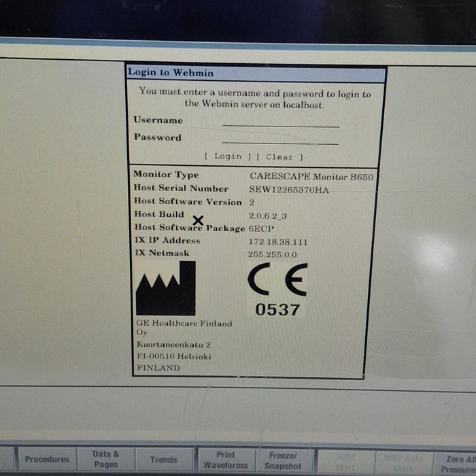The height and width of the screenshot is (476, 476).
Task: Click the 'Host Serial Number' label
Action: (181, 188)
